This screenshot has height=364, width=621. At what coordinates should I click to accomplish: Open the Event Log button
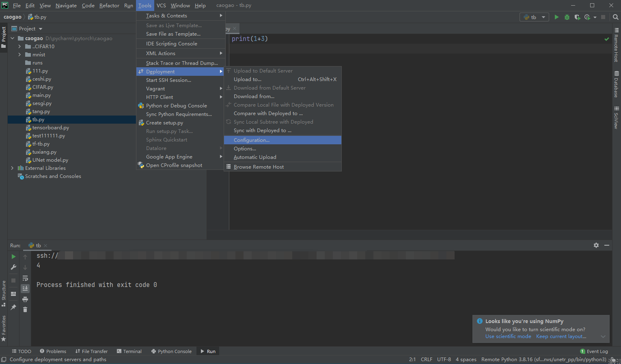pyautogui.click(x=594, y=351)
